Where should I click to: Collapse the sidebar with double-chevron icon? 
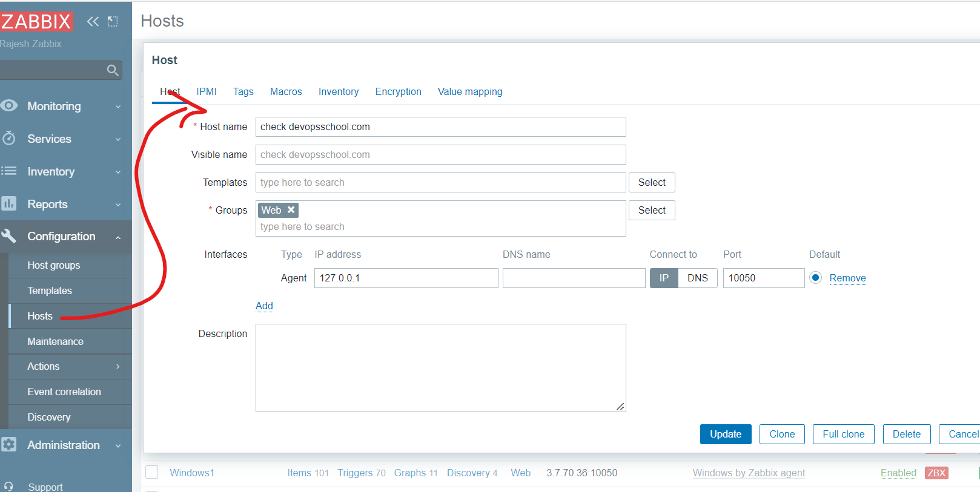tap(93, 22)
